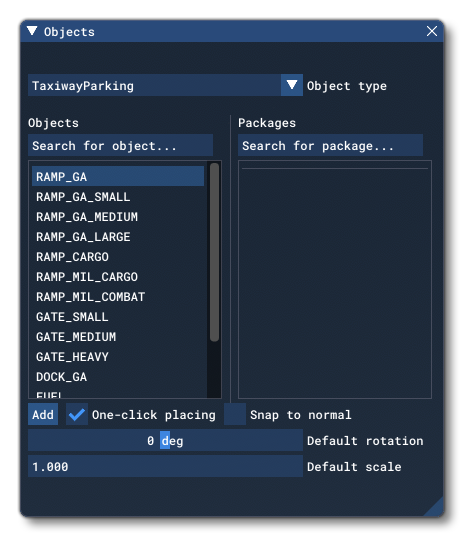Select RAMP_MIL_CARGO entry
This screenshot has height=537, width=464.
[x=118, y=276]
